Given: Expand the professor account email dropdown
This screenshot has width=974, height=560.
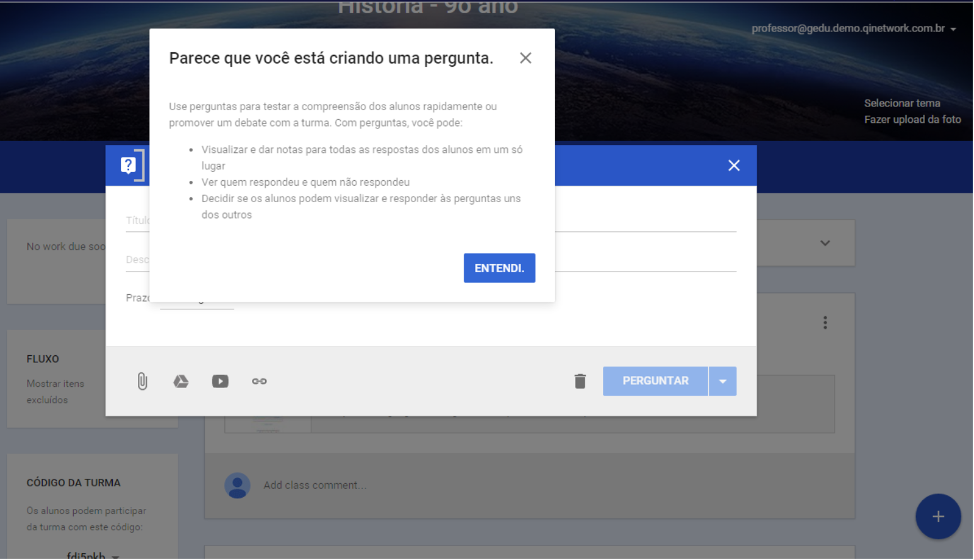Looking at the screenshot, I should (x=953, y=29).
